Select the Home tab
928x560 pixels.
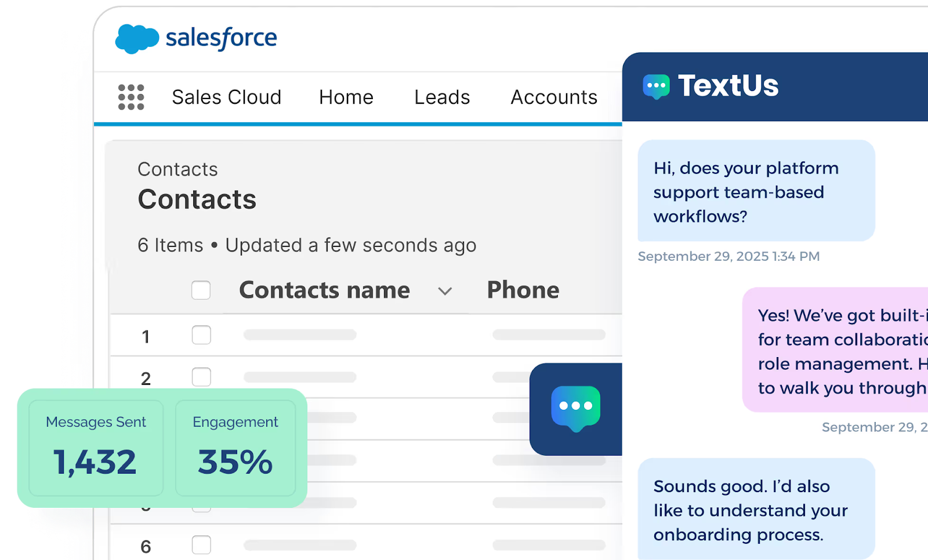coord(346,97)
